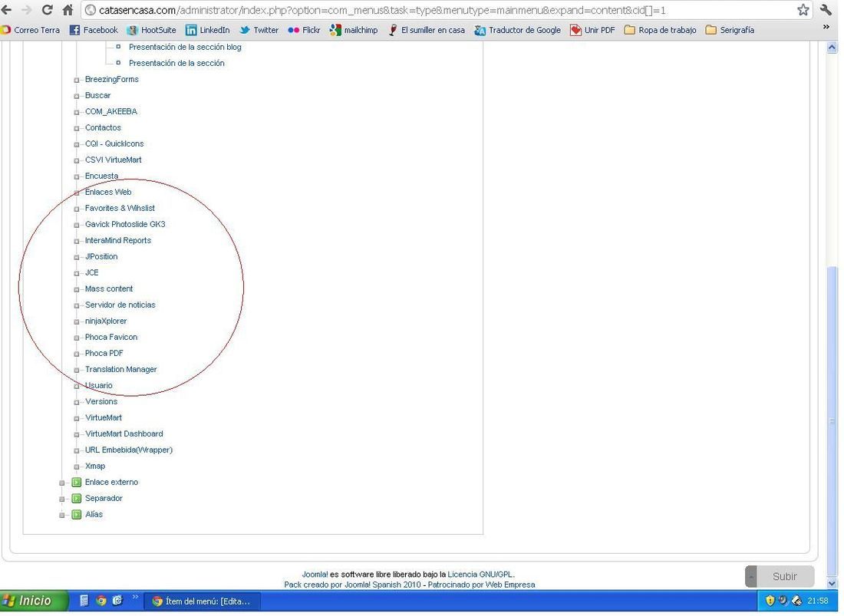Click the green Alias icon
The image size is (844, 616).
(x=77, y=516)
